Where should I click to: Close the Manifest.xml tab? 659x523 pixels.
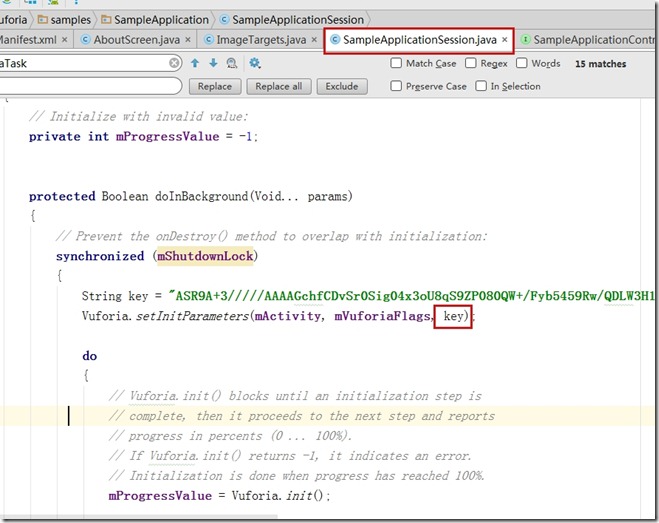coord(64,40)
